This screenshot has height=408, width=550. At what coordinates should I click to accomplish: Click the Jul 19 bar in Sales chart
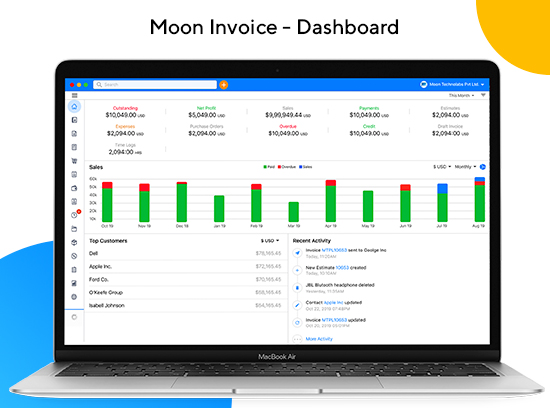[x=442, y=202]
